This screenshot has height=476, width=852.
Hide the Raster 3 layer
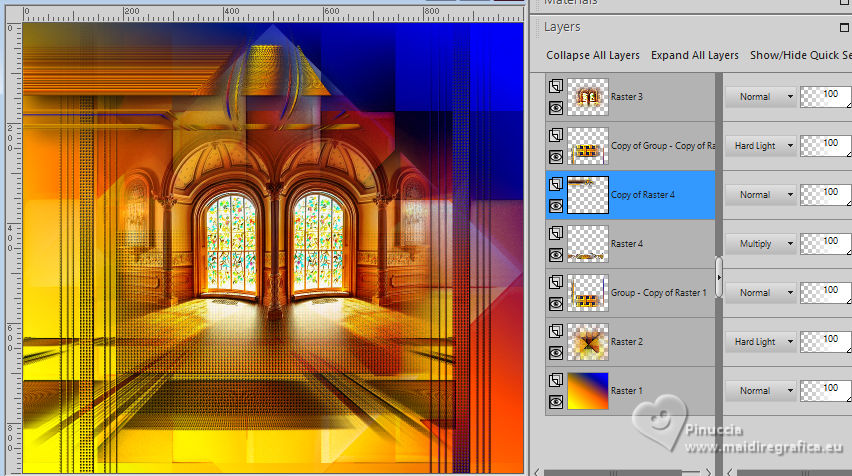coord(555,107)
